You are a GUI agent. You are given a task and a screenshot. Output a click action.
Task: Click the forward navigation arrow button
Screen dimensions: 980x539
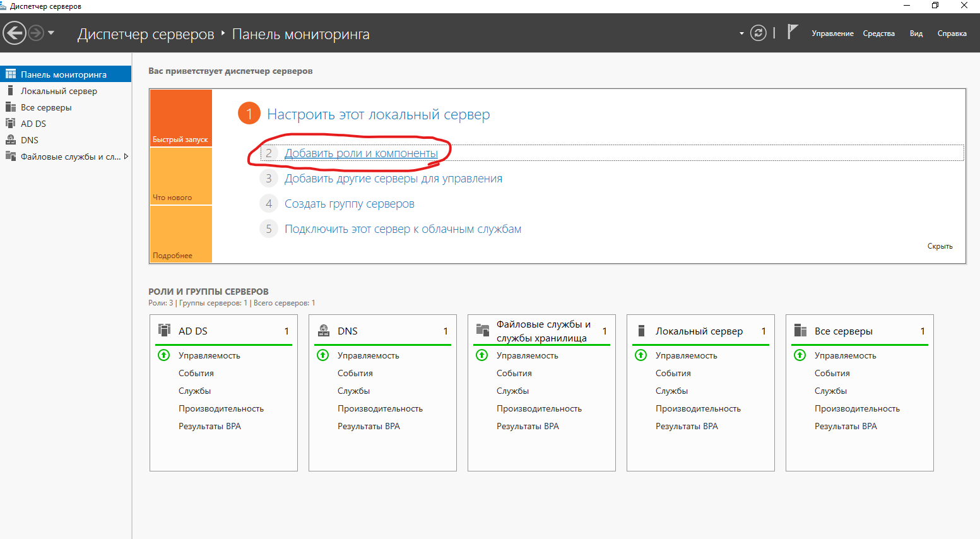(36, 33)
